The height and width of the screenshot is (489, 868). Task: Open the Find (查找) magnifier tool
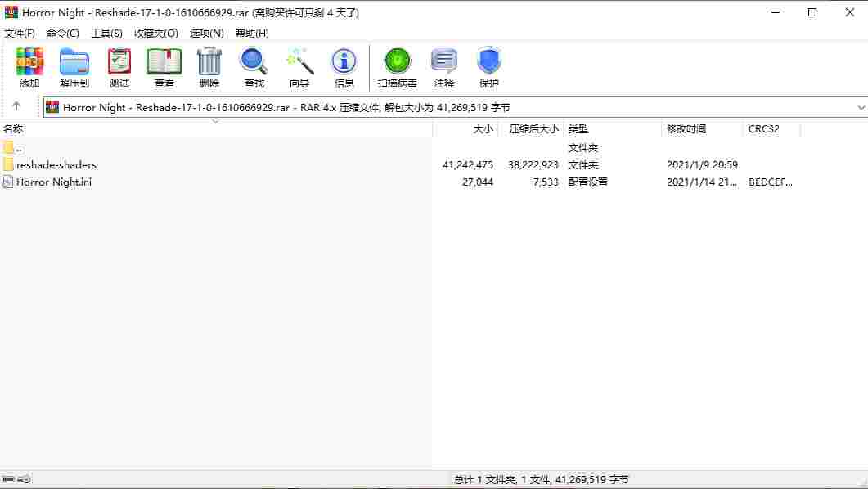point(254,68)
